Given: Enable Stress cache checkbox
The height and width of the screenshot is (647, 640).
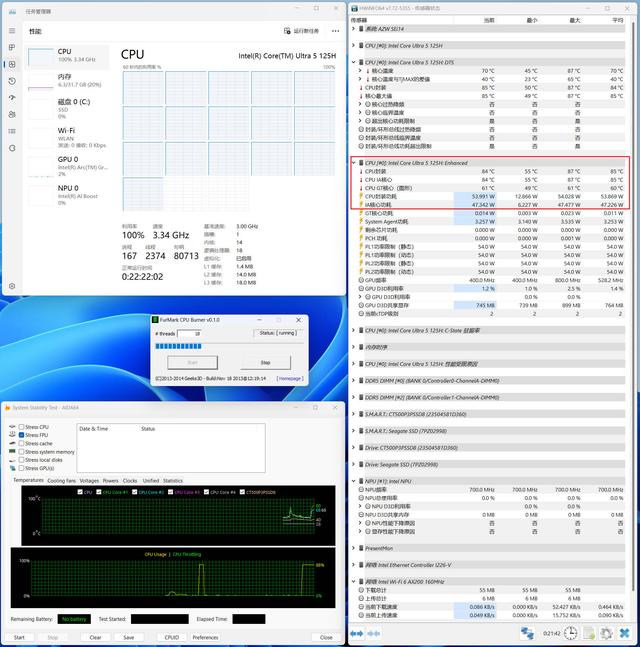Looking at the screenshot, I should (21, 444).
